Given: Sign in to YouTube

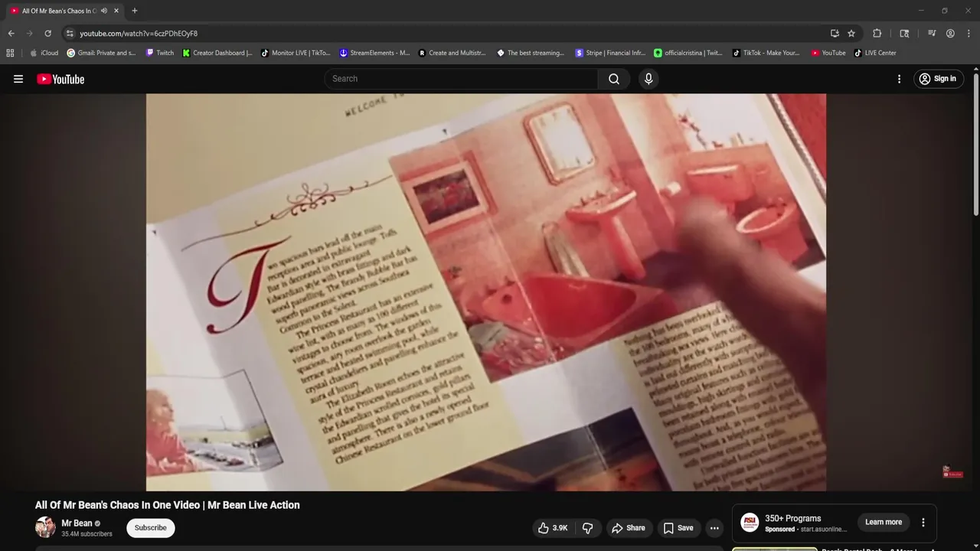Looking at the screenshot, I should click(938, 79).
